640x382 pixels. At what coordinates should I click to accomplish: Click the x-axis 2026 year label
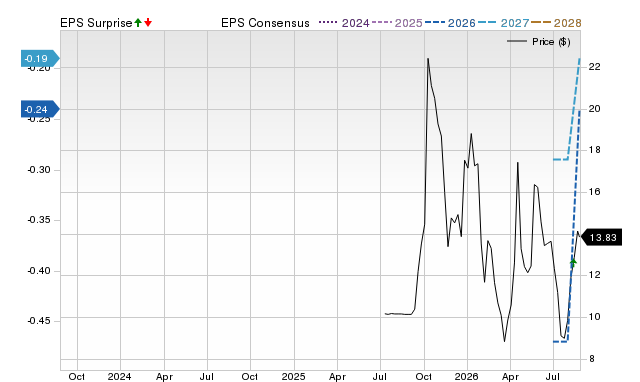point(467,376)
